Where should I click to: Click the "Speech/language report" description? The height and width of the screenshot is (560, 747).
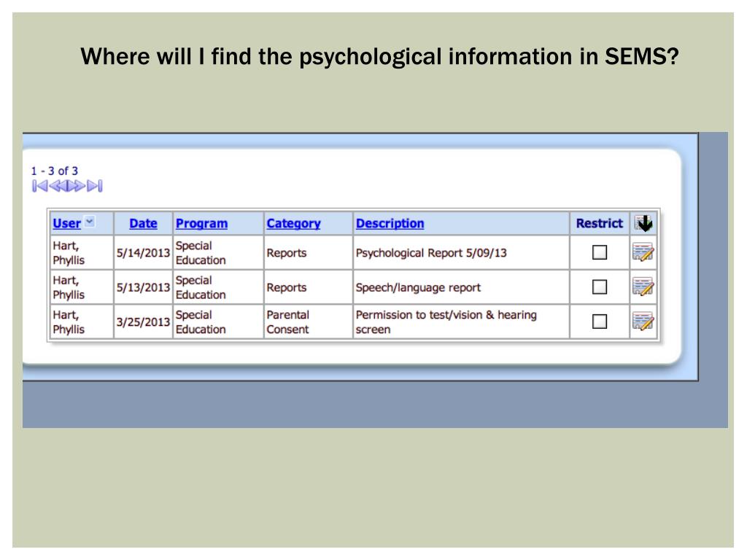click(418, 287)
